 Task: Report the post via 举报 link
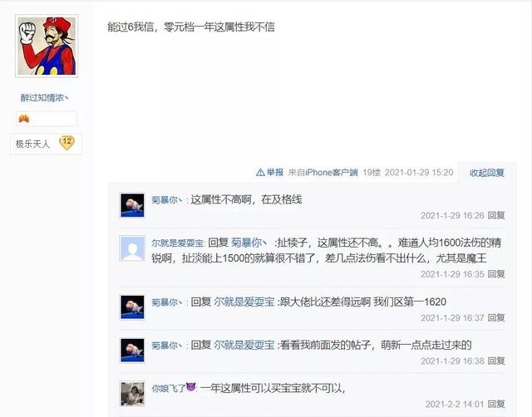click(275, 173)
